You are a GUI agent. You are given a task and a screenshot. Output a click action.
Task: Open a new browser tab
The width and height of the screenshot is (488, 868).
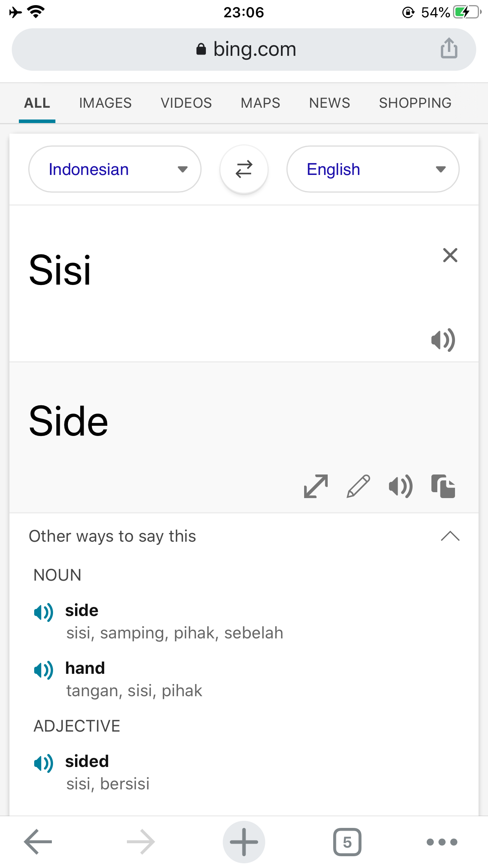(x=244, y=842)
